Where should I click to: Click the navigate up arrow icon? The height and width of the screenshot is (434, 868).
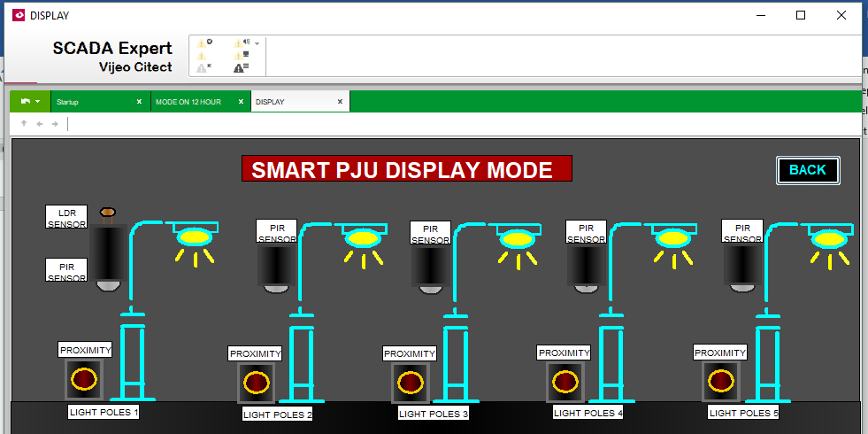pos(24,124)
